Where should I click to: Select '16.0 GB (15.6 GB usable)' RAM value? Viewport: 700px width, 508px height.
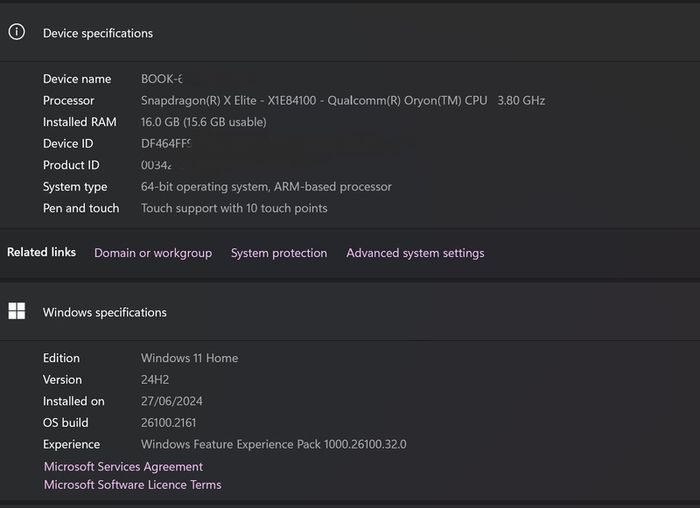204,122
